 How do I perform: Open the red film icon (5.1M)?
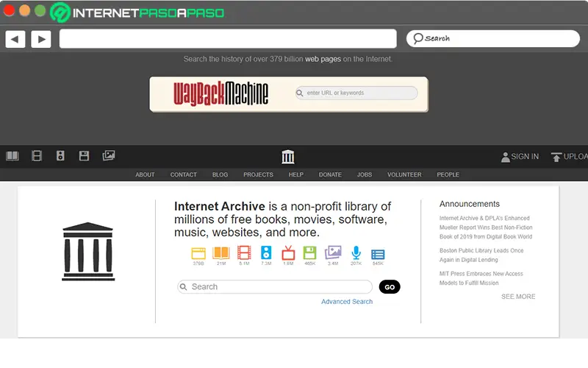pos(244,252)
